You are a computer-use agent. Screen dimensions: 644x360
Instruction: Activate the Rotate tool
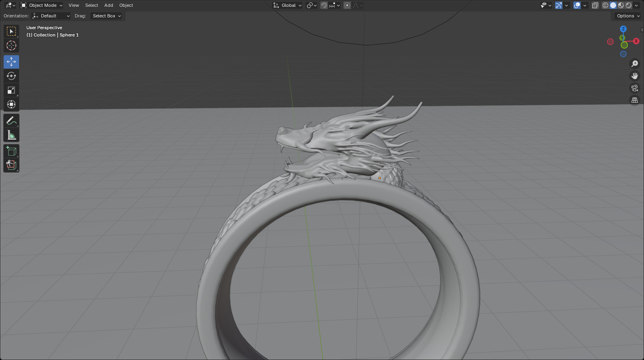tap(11, 76)
